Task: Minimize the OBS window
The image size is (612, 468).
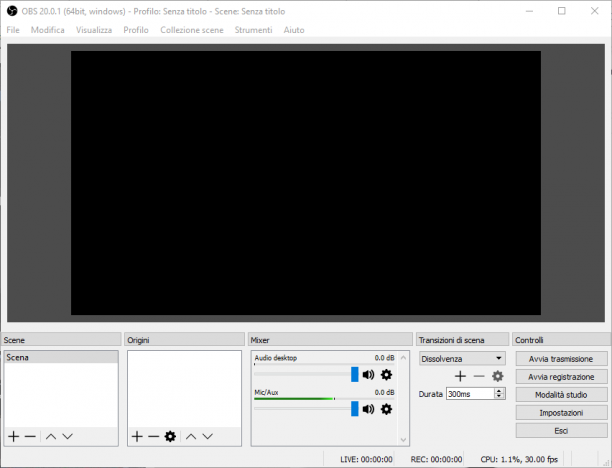Action: pos(529,11)
